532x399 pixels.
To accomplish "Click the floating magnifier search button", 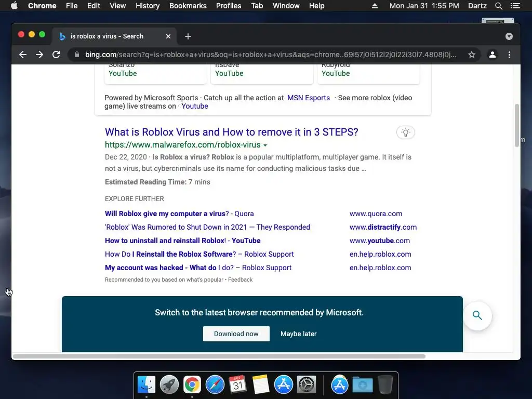I will click(477, 315).
